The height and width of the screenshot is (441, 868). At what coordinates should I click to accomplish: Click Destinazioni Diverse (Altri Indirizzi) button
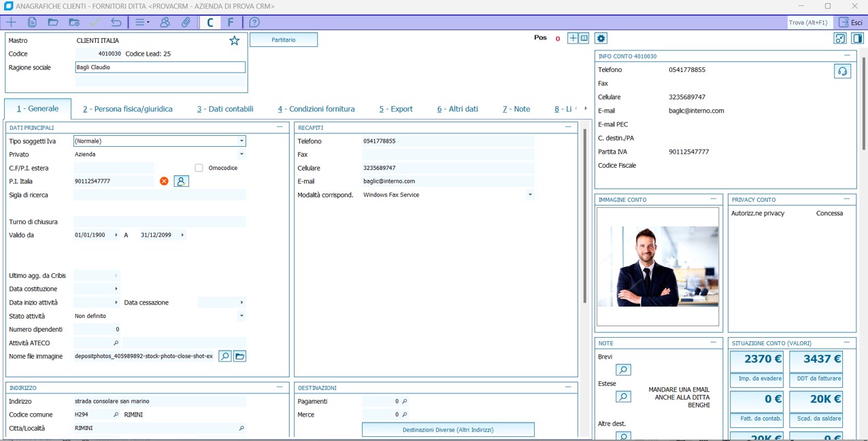point(448,429)
